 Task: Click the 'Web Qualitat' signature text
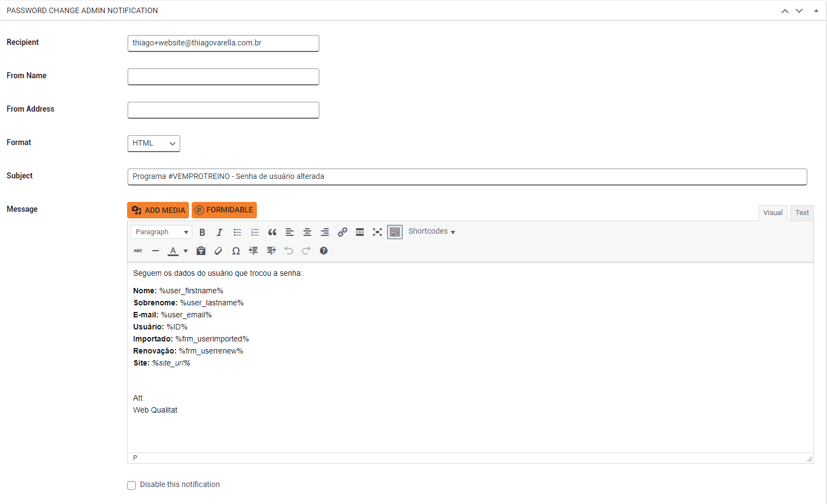tap(155, 410)
